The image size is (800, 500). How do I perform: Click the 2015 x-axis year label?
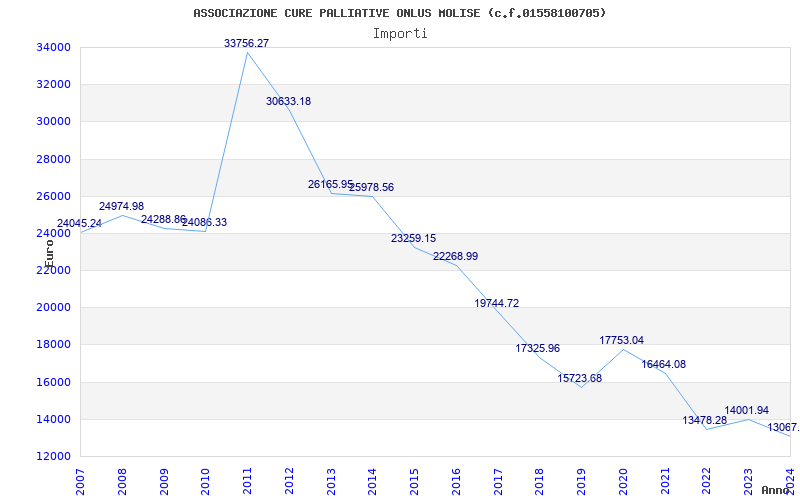pyautogui.click(x=414, y=482)
